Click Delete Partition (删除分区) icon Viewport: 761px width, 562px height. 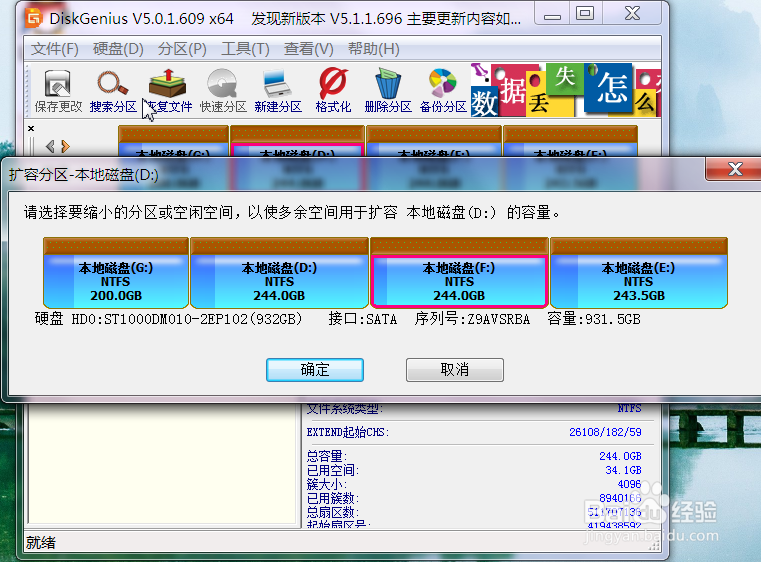(388, 91)
